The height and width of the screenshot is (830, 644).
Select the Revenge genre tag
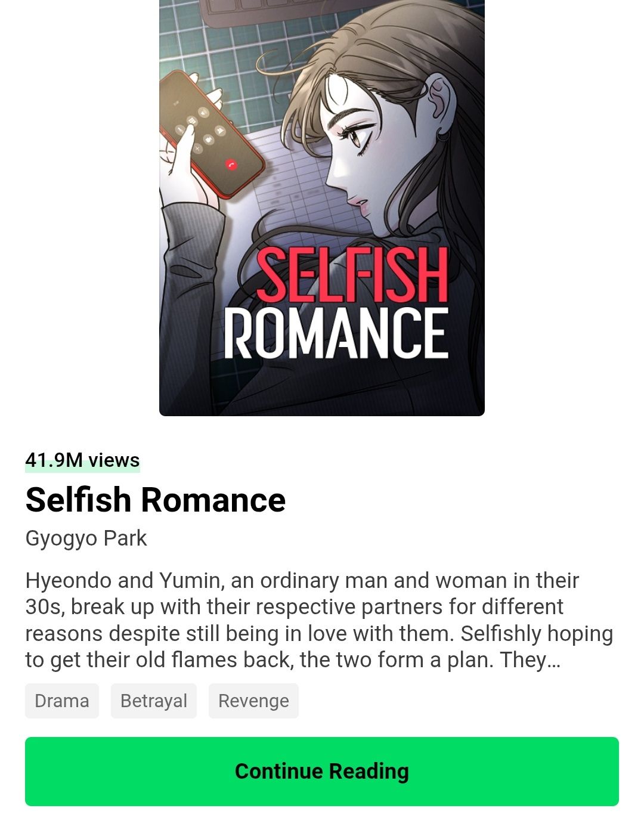(253, 701)
